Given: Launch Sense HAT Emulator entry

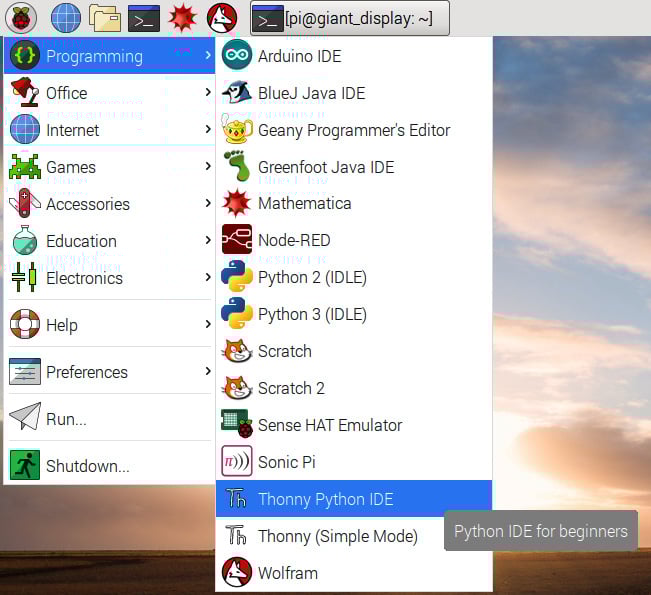Looking at the screenshot, I should click(x=354, y=424).
